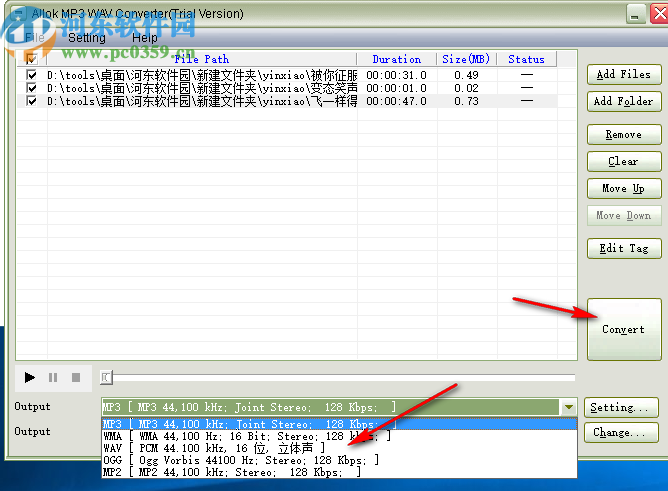Uncheck the 00:00:01.0 duration file

click(31, 88)
